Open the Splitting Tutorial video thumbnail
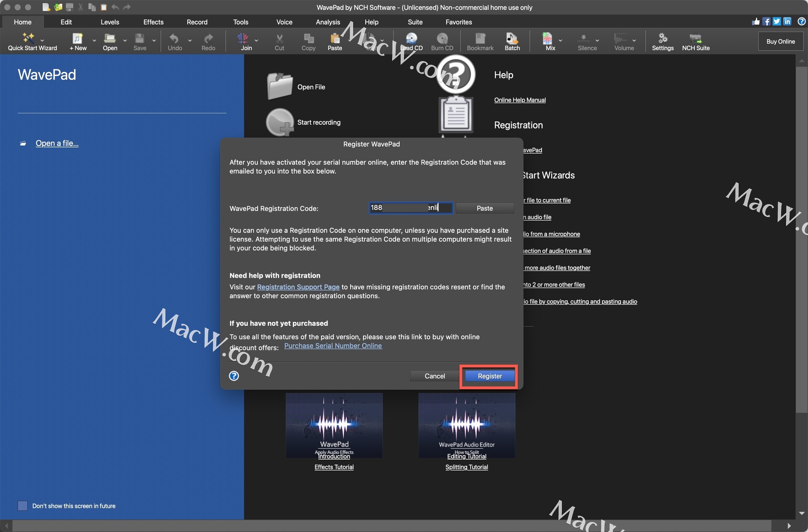Image resolution: width=808 pixels, height=532 pixels. [x=466, y=425]
